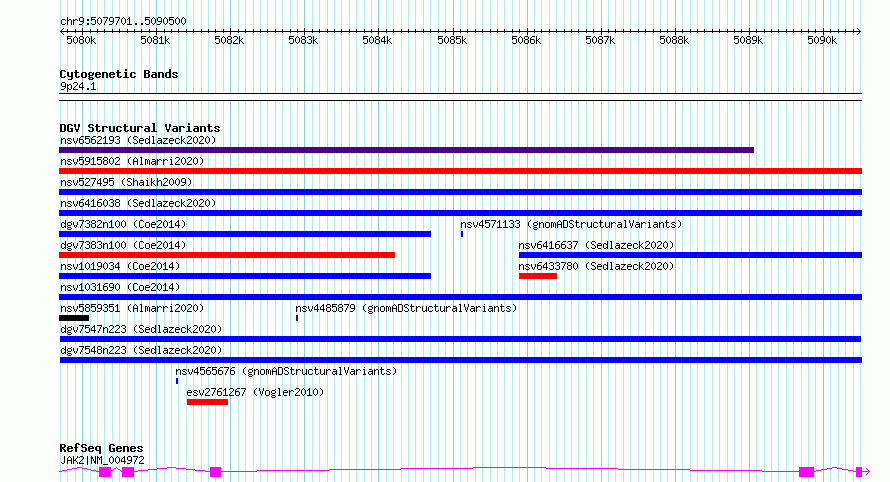Select the esv2761267 (Vogler2010) red bar
Viewport: 890px width, 482px height.
click(207, 402)
